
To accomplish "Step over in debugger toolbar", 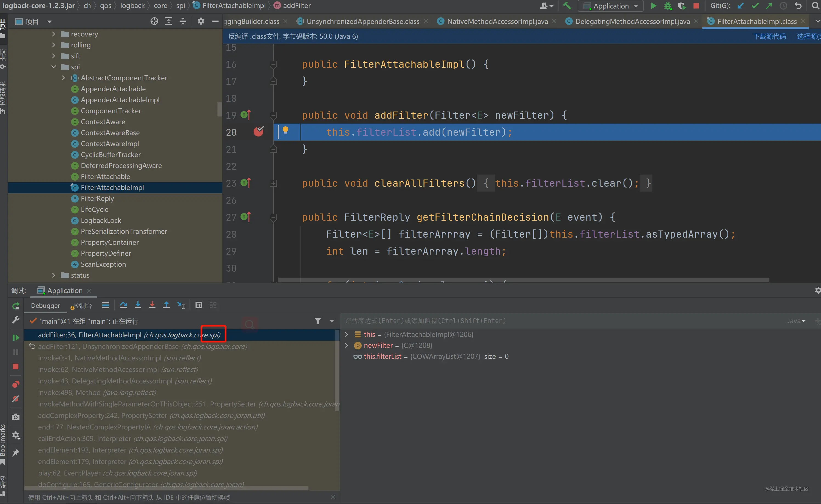I will tap(123, 305).
